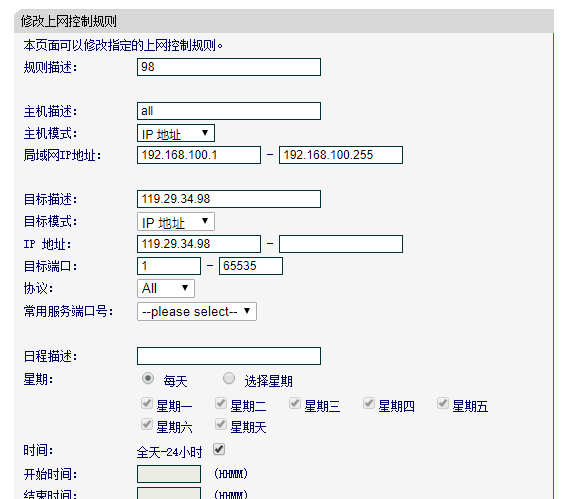This screenshot has width=563, height=499.
Task: Click the empty target end IP address field
Action: click(x=341, y=244)
